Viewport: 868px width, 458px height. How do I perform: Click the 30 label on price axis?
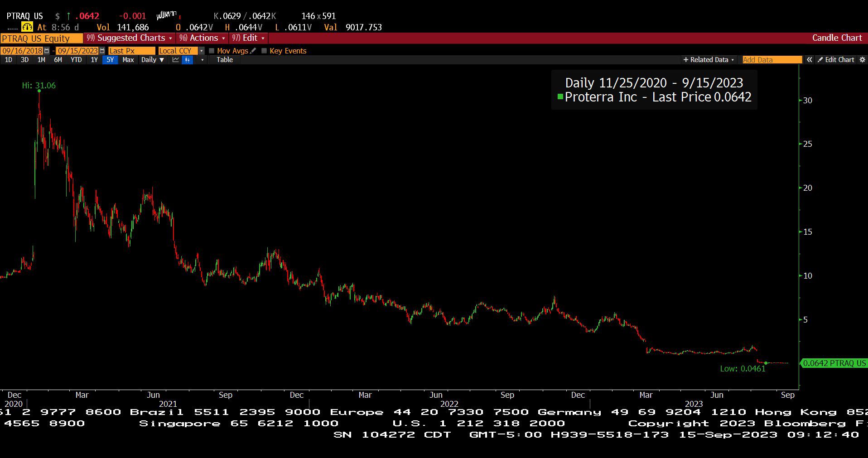[807, 101]
